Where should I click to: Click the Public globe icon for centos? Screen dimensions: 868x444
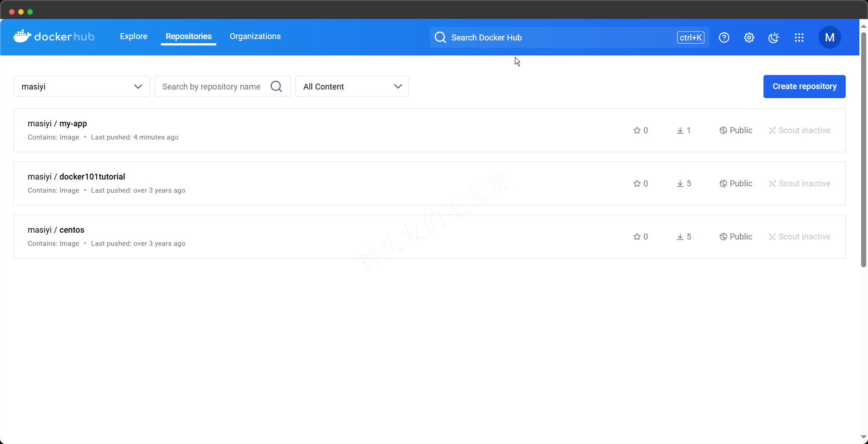pos(723,237)
